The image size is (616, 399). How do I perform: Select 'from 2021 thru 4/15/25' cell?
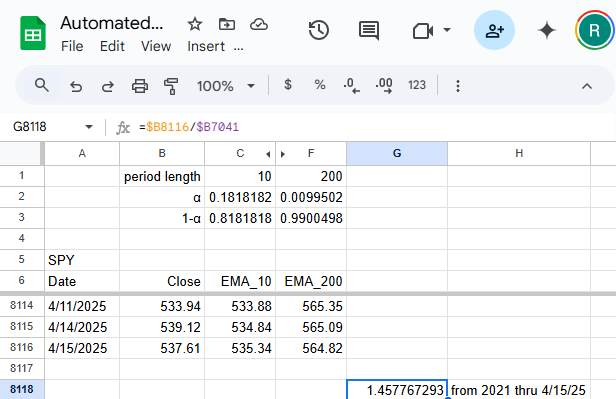click(519, 390)
